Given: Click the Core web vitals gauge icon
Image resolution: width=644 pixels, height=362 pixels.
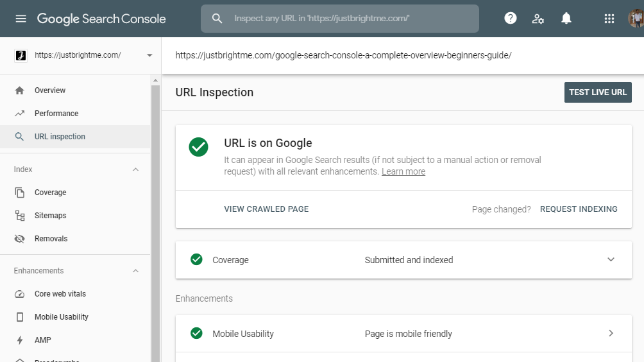Looking at the screenshot, I should pos(19,294).
